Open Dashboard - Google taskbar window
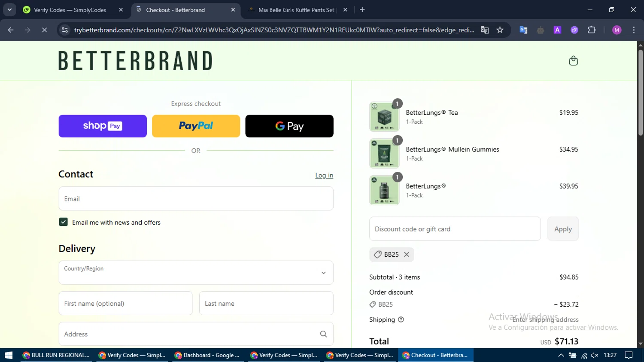The image size is (644, 362). point(207,355)
